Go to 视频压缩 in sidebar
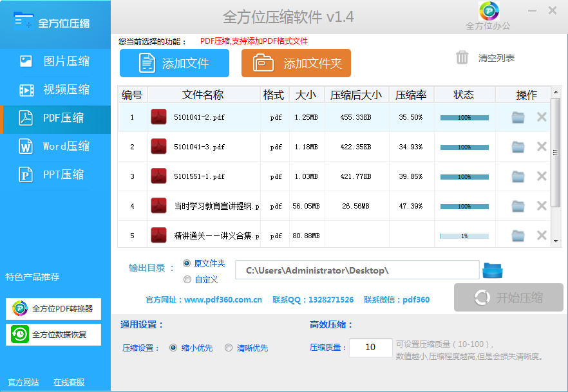The image size is (568, 392). coord(55,89)
